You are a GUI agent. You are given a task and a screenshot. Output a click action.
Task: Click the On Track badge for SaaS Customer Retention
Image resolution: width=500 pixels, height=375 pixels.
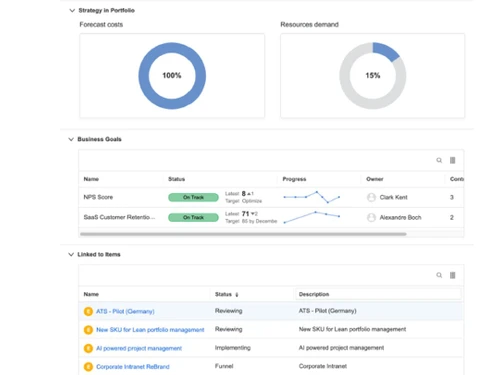[193, 218]
